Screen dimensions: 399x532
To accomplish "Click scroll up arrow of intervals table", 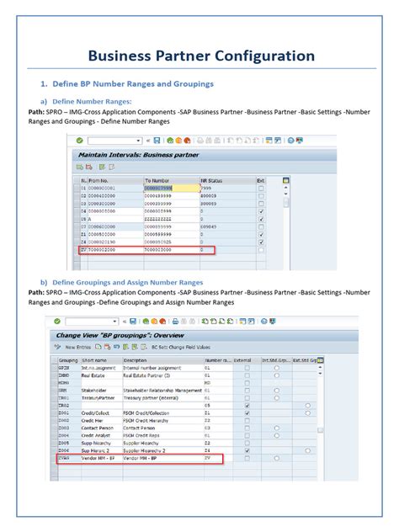I will [286, 188].
